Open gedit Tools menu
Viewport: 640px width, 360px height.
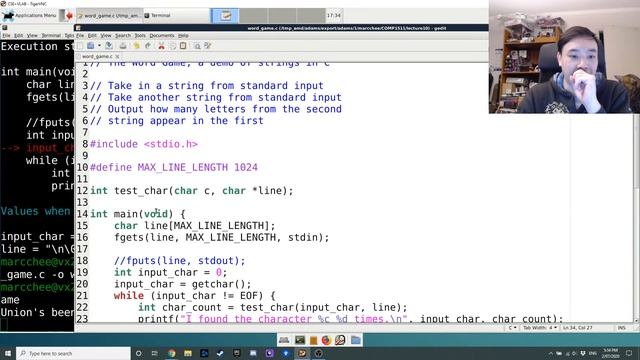(x=140, y=36)
